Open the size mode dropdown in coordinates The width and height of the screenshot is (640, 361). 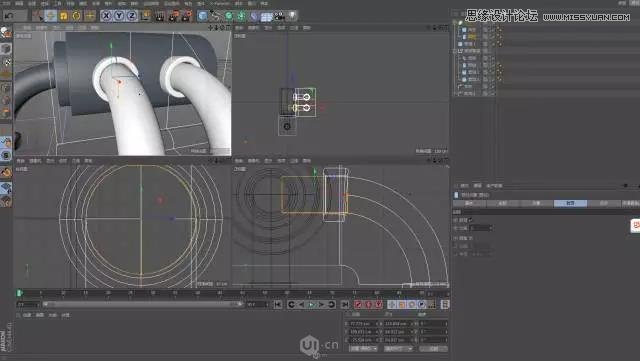[398, 349]
